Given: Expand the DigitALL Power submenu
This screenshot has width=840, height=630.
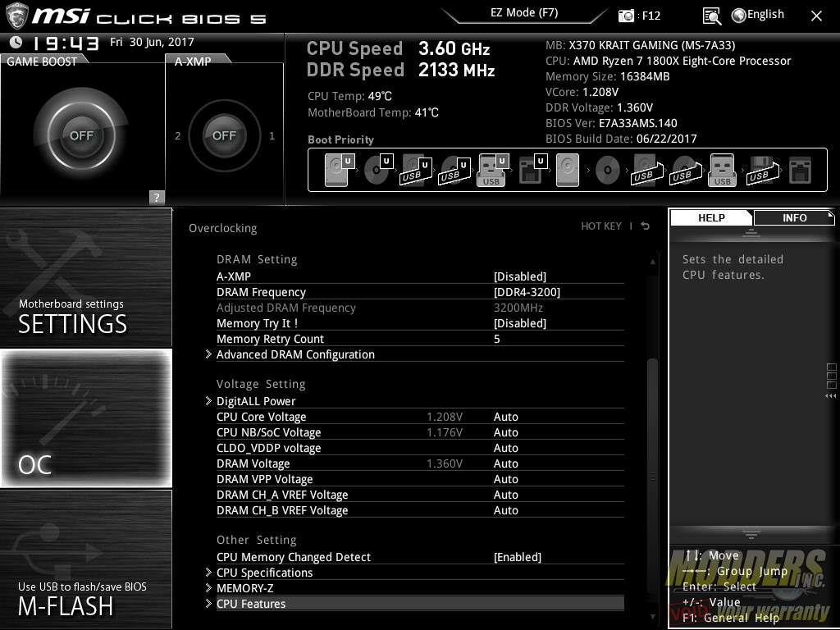Looking at the screenshot, I should point(256,400).
